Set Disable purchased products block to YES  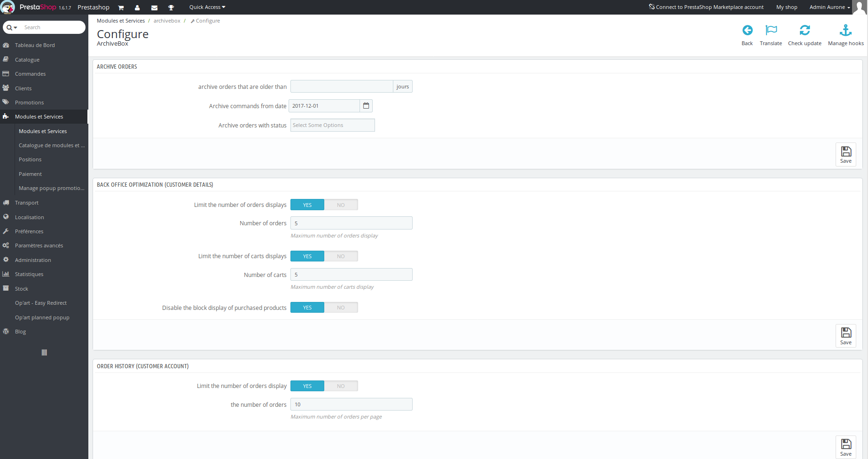(x=307, y=308)
